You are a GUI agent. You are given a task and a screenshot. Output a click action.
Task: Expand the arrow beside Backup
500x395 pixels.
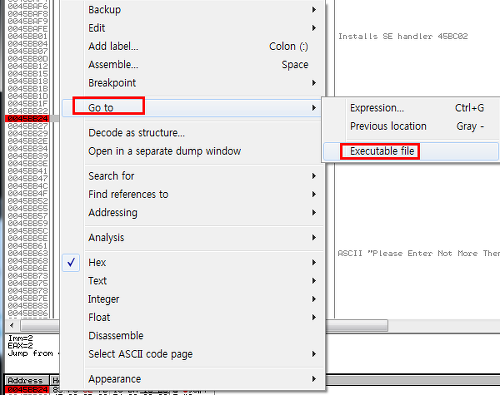pyautogui.click(x=314, y=10)
